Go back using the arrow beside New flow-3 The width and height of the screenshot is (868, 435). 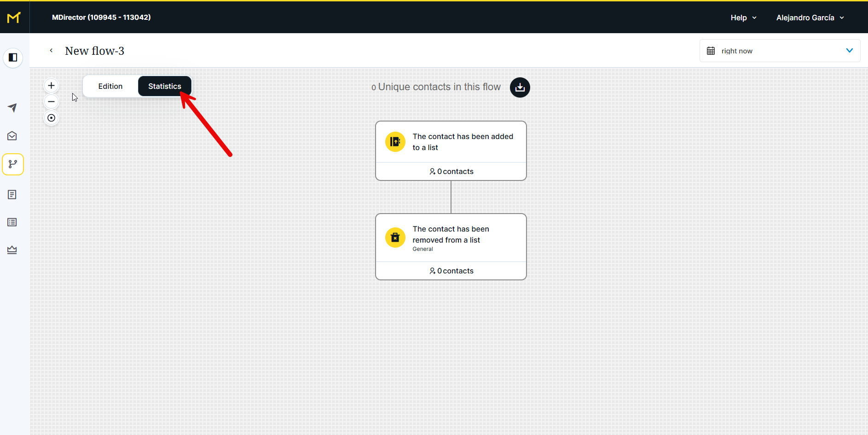pyautogui.click(x=51, y=51)
